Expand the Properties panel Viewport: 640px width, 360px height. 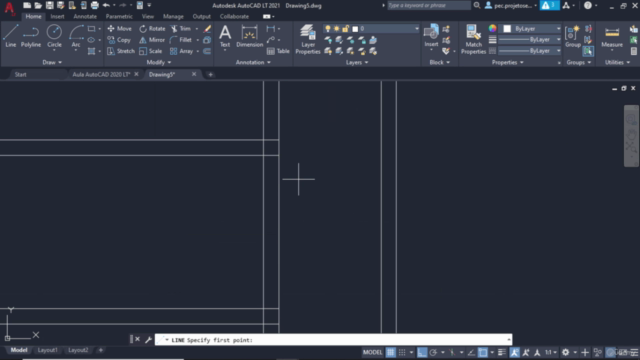pyautogui.click(x=507, y=62)
